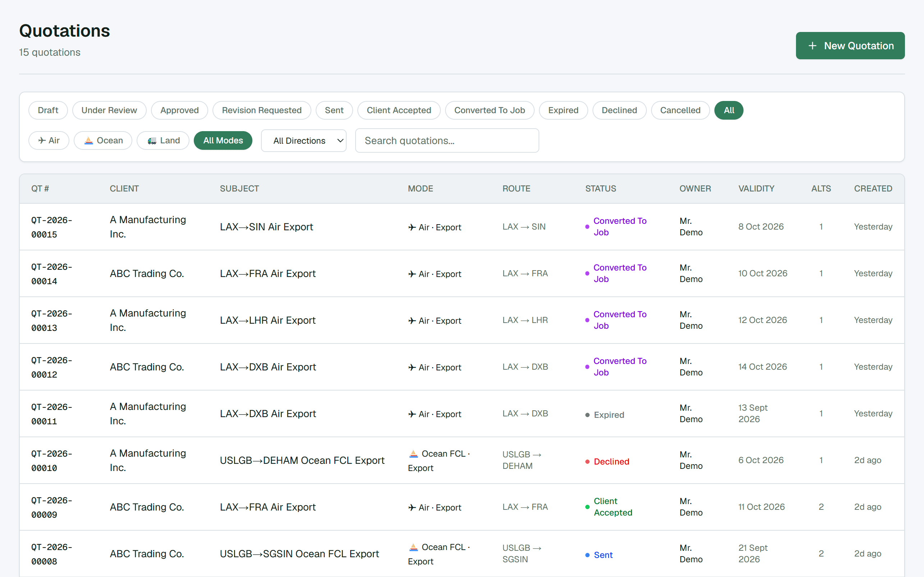Filter by Ocean mode
This screenshot has width=924, height=577.
(x=103, y=140)
